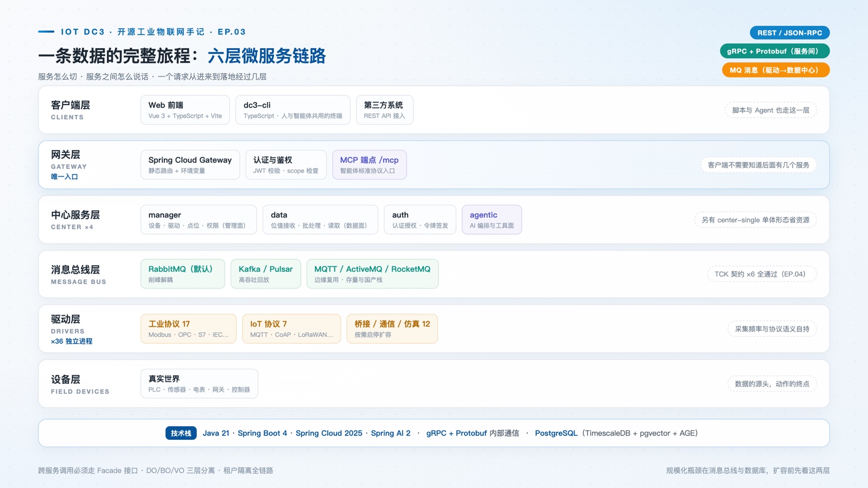Click the MCP 端点 /mcp card
The width and height of the screenshot is (868, 488).
(369, 165)
